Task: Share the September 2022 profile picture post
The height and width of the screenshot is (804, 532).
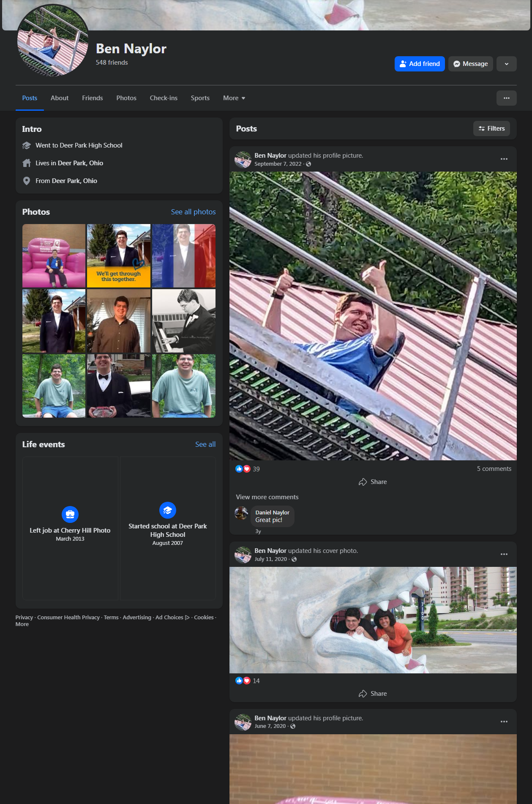Action: coord(373,482)
